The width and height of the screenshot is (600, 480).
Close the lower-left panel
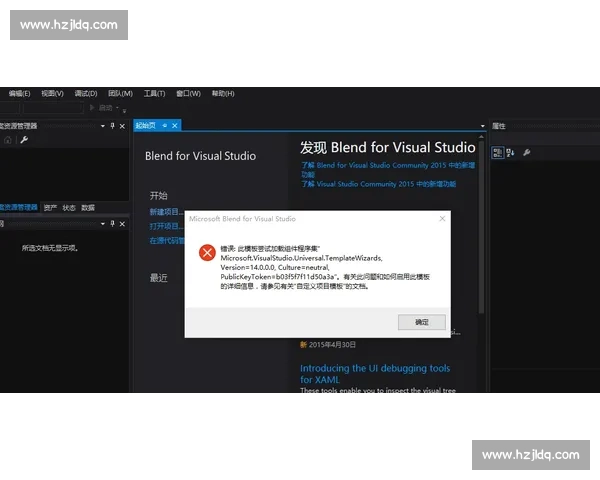coord(122,224)
